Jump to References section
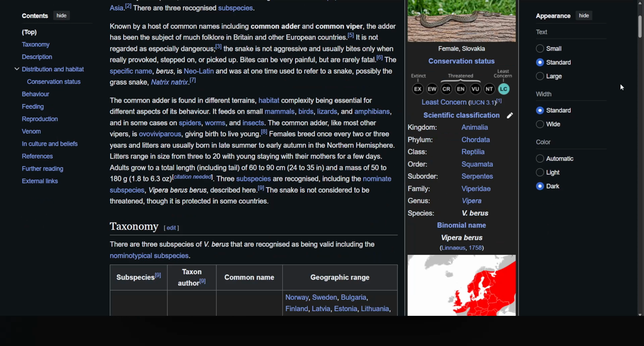644x346 pixels. [37, 156]
